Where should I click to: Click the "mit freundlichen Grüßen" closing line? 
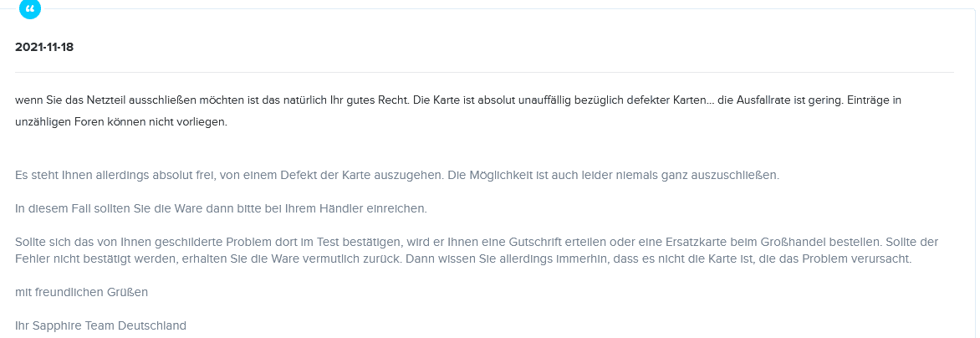(81, 292)
